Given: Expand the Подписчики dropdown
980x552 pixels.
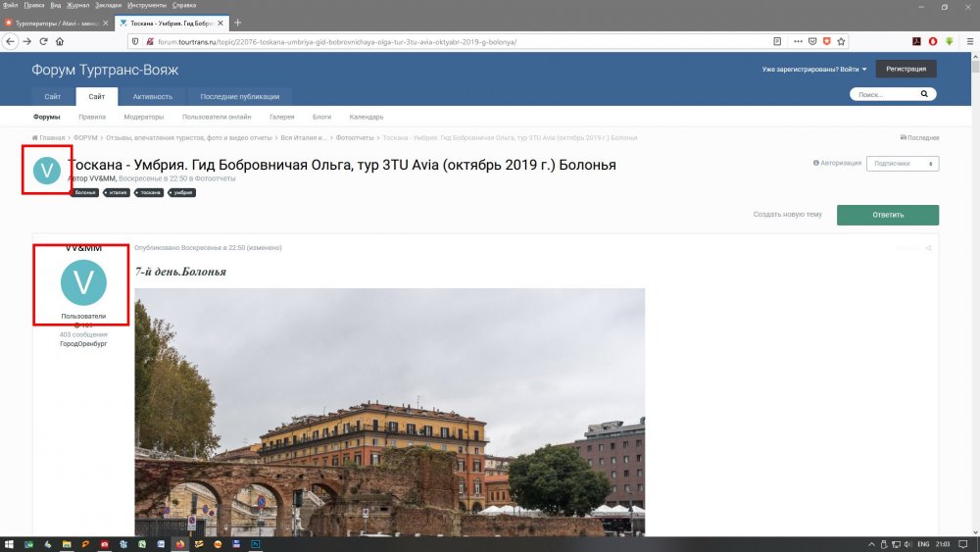Looking at the screenshot, I should 903,164.
